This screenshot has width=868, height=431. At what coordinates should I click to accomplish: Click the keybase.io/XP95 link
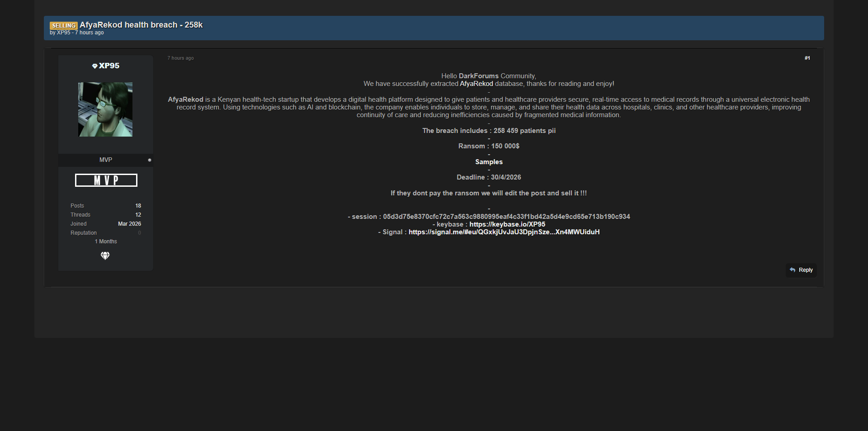507,224
